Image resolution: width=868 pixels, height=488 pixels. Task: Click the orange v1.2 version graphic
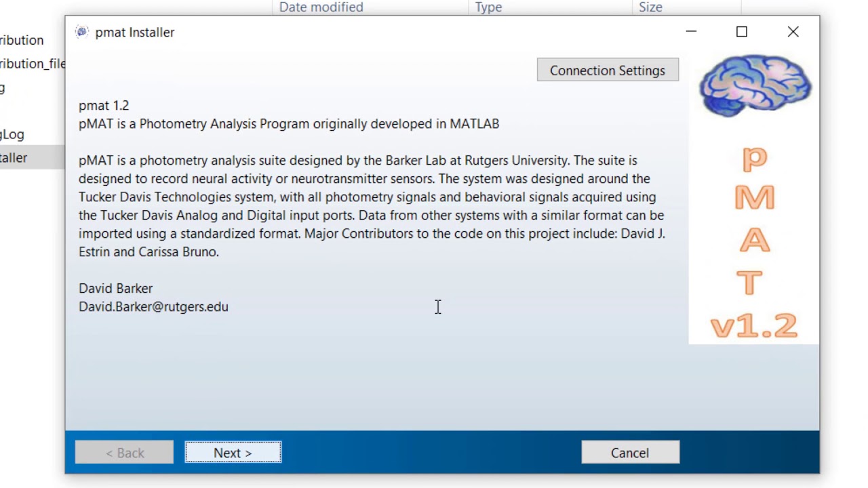pos(754,326)
